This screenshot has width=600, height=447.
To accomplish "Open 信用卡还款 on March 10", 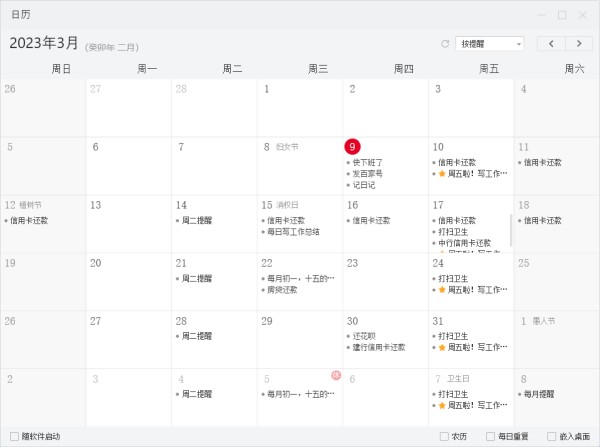I will pyautogui.click(x=457, y=163).
